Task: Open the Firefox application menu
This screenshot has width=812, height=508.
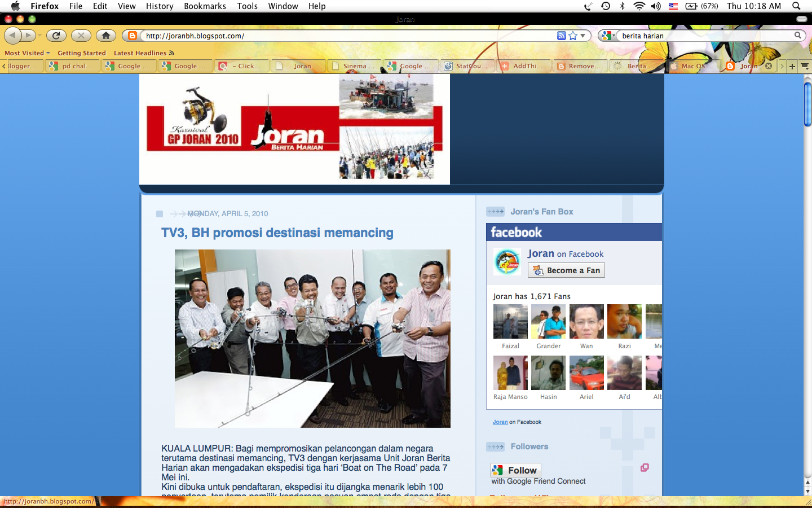Action: [x=45, y=6]
